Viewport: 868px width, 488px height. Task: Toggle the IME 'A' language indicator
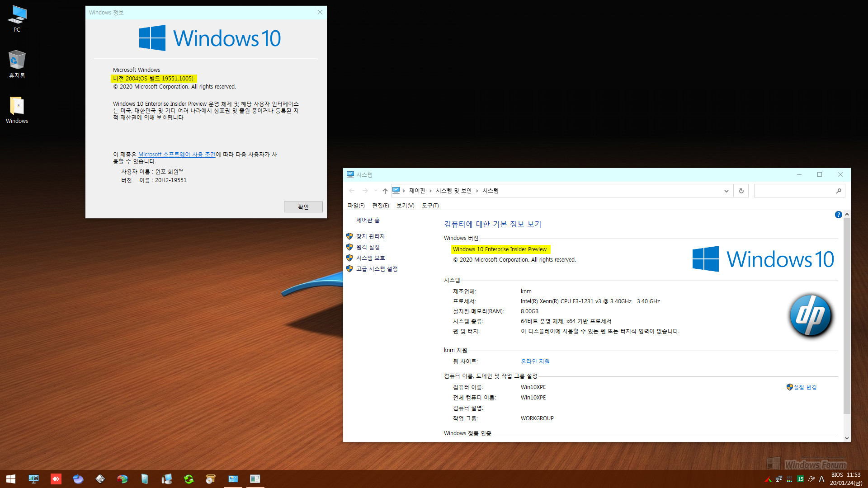(821, 479)
